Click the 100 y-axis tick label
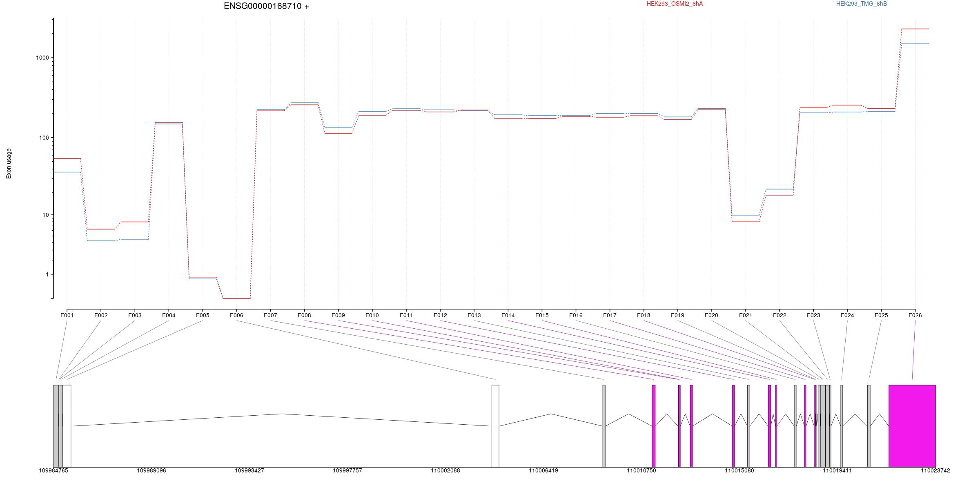980x490 pixels. point(44,138)
